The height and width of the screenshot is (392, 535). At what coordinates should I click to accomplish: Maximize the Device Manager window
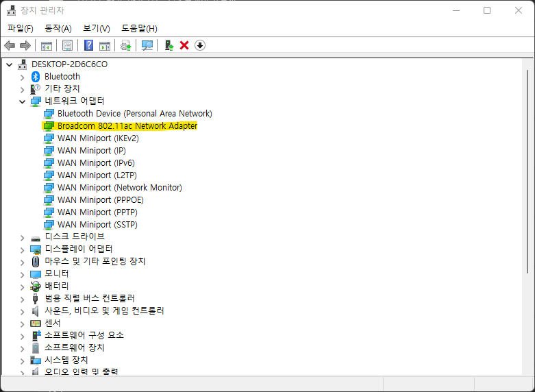tap(487, 10)
